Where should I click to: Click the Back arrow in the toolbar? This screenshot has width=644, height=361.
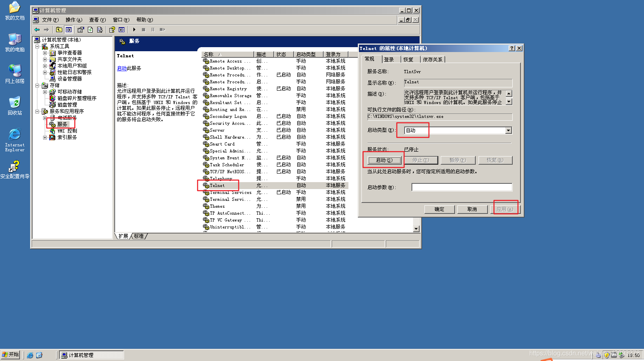[x=37, y=30]
